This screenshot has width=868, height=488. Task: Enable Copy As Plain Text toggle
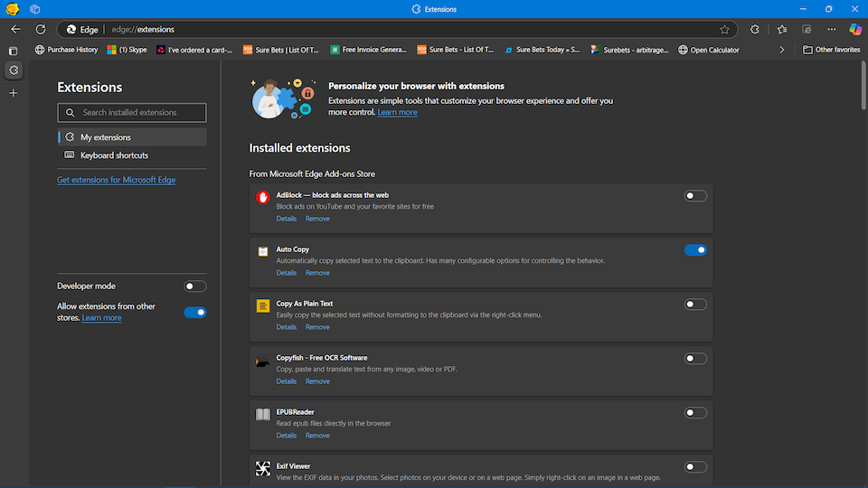click(695, 305)
